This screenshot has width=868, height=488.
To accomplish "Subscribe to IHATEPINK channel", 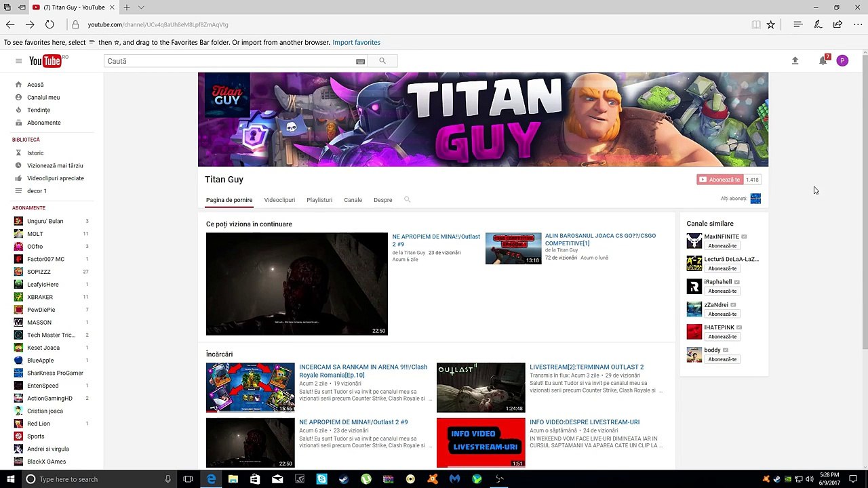I will pos(722,336).
